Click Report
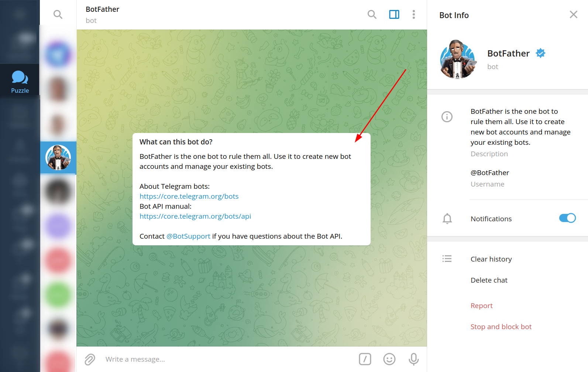 pos(482,306)
